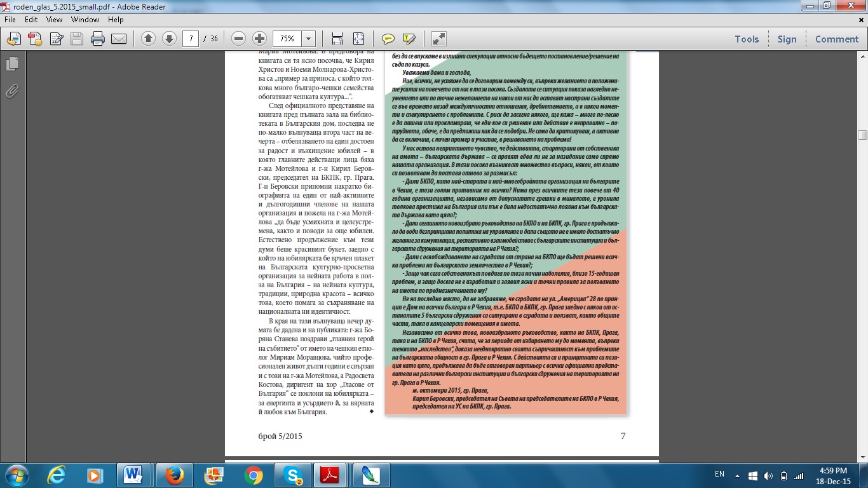Show the Page Thumbnails panel
This screenshot has width=868, height=488.
point(11,64)
